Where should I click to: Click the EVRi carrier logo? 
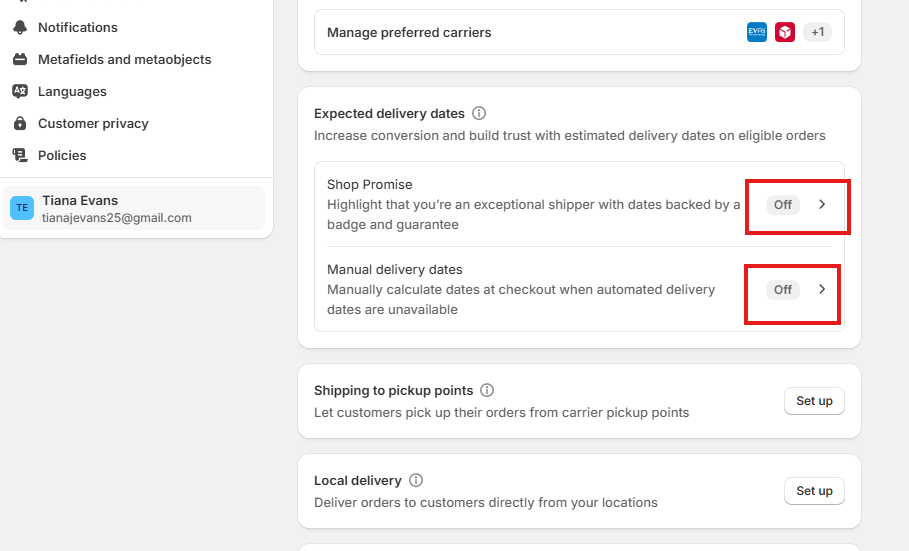coord(757,32)
